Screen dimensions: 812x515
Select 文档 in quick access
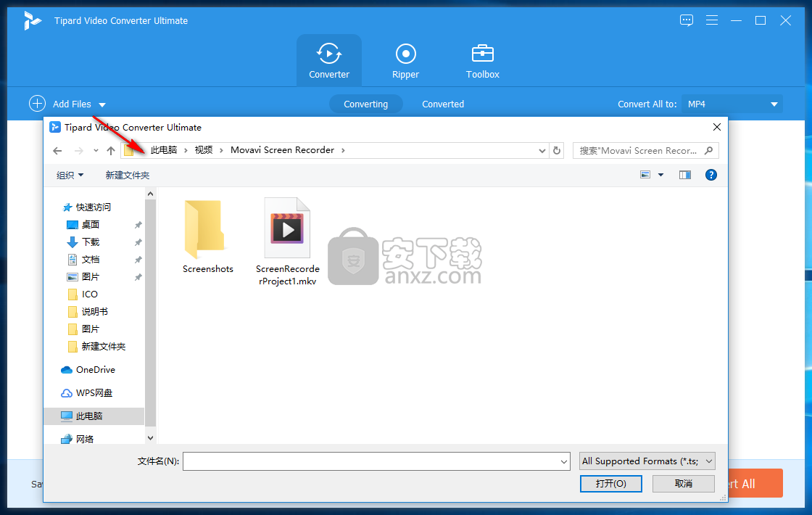(x=83, y=260)
